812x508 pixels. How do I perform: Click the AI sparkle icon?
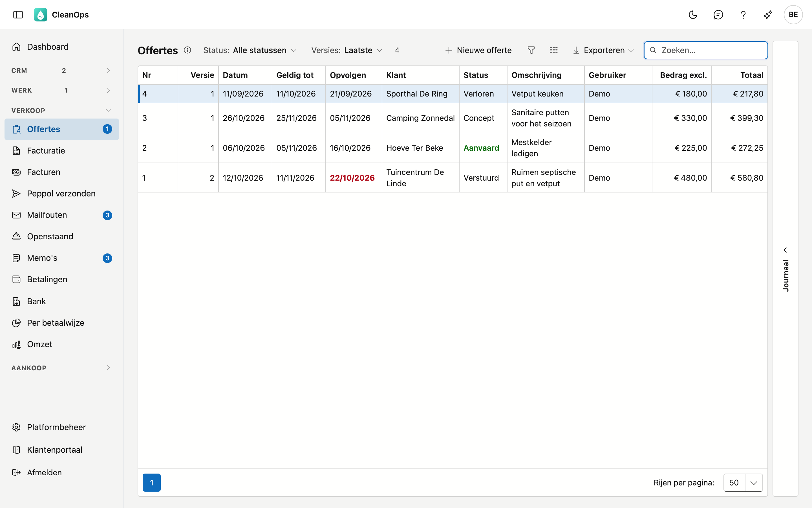click(x=768, y=14)
